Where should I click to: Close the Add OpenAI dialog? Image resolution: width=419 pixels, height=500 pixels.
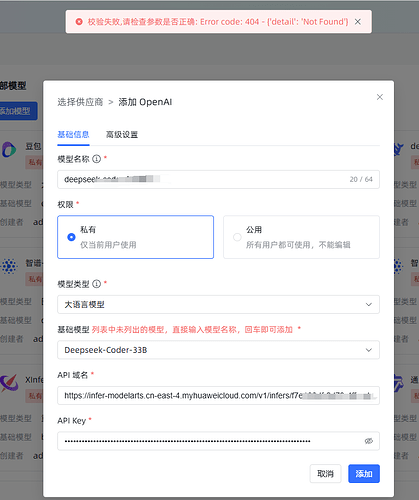[x=380, y=97]
